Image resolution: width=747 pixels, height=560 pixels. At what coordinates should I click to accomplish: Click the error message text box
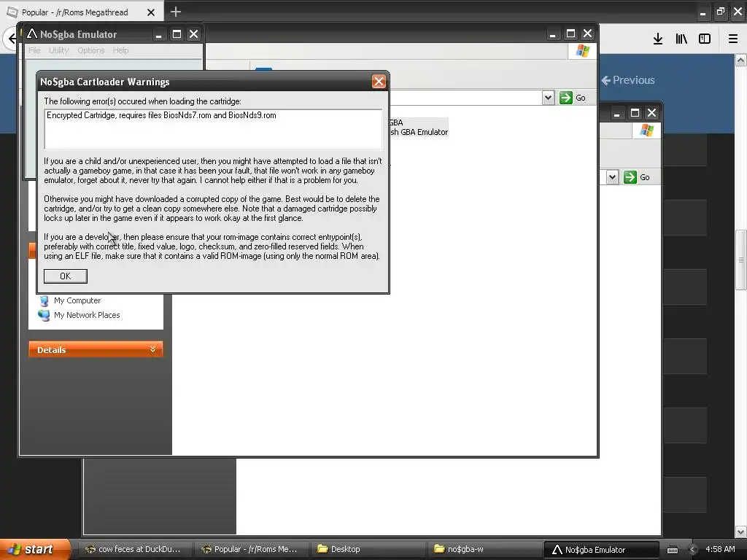pos(213,129)
